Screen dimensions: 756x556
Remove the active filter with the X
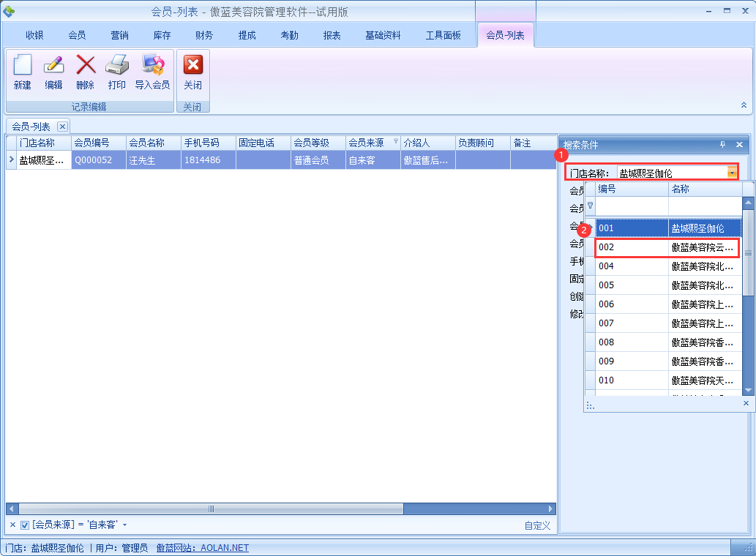pos(12,525)
